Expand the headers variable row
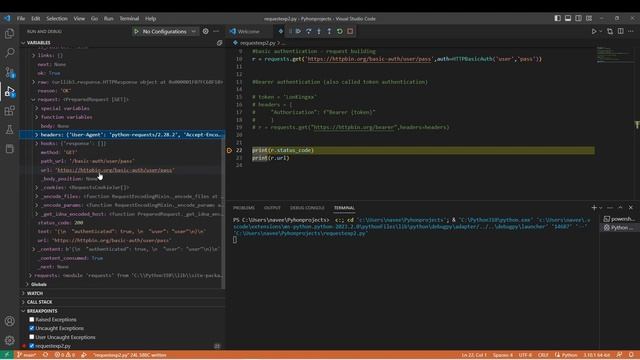Viewport: 640px width, 360px height. tap(122, 135)
